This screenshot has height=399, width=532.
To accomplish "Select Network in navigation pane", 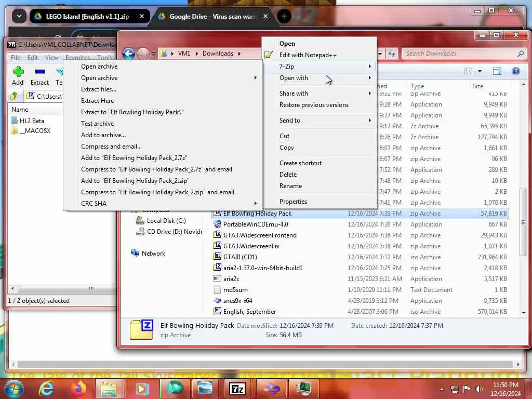I will 148,254.
